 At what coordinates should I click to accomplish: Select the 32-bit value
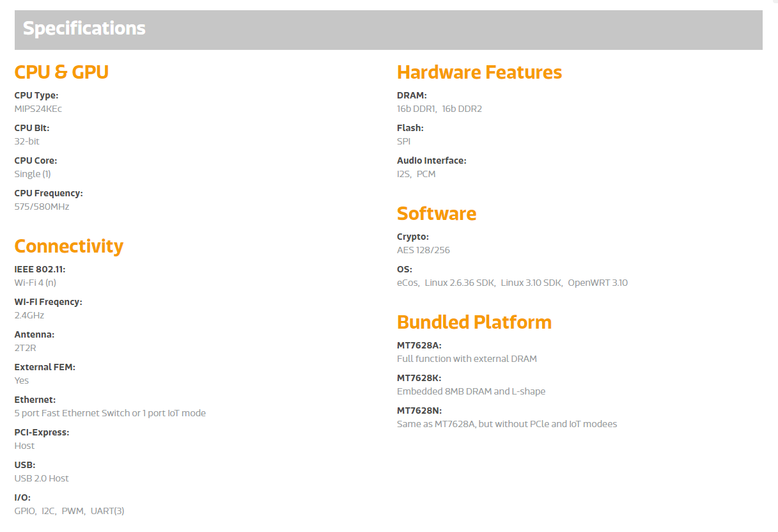(27, 141)
